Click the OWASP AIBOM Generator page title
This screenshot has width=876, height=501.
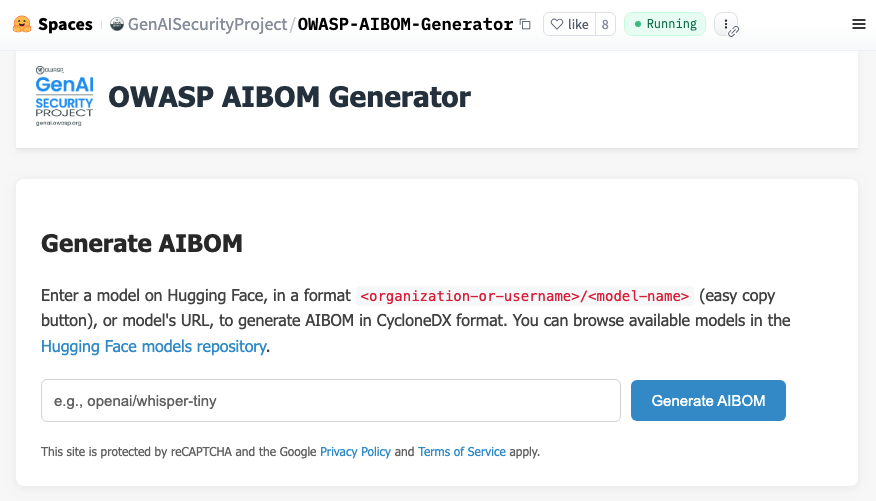(x=289, y=97)
